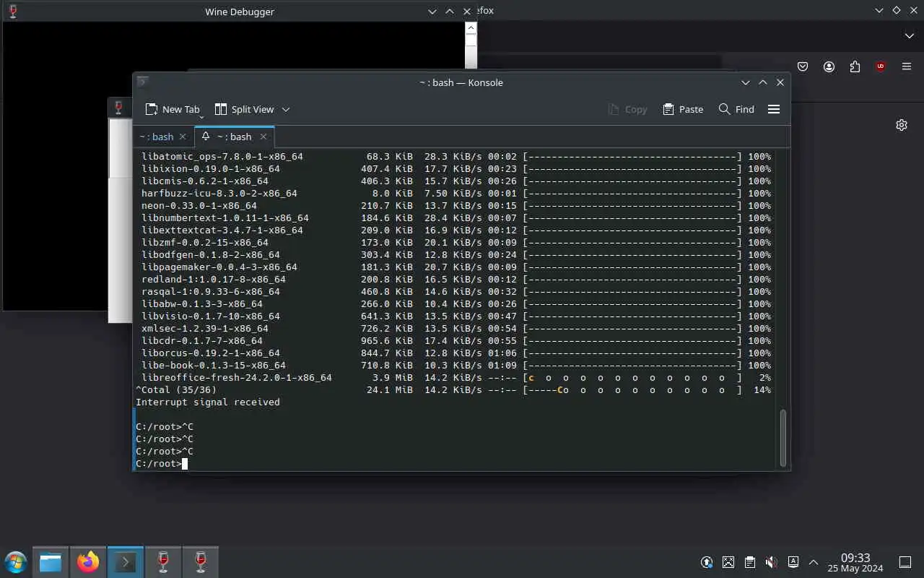
Task: Expand Firefox list all tabs chevron
Action: pos(909,35)
